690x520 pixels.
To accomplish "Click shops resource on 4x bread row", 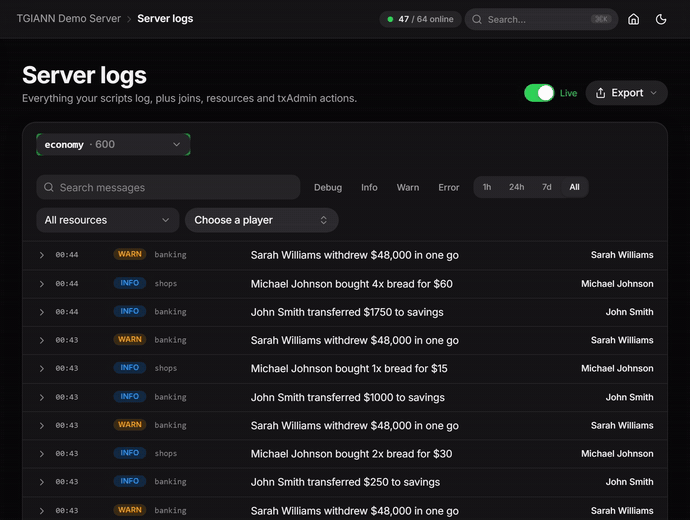I will tap(165, 284).
